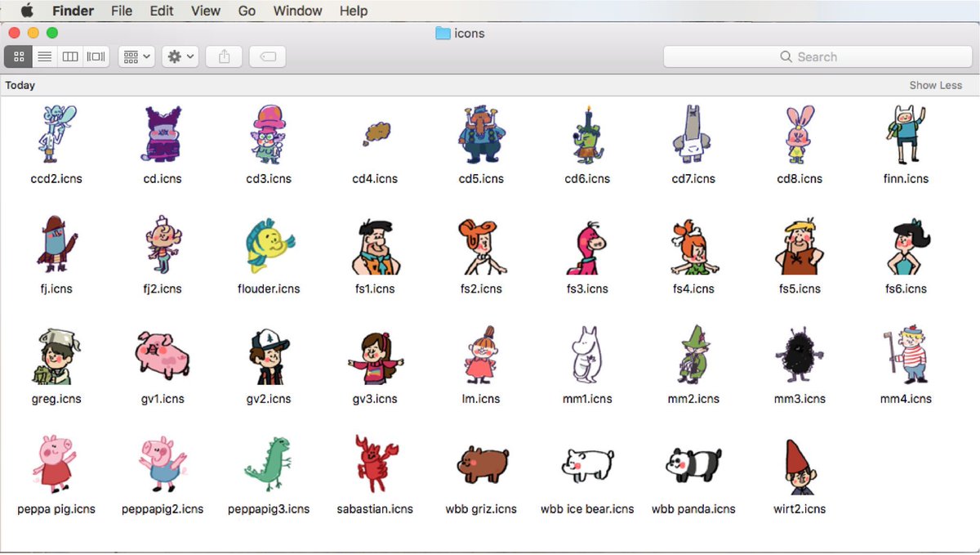Click the Today section header label
This screenshot has width=980, height=555.
click(20, 85)
